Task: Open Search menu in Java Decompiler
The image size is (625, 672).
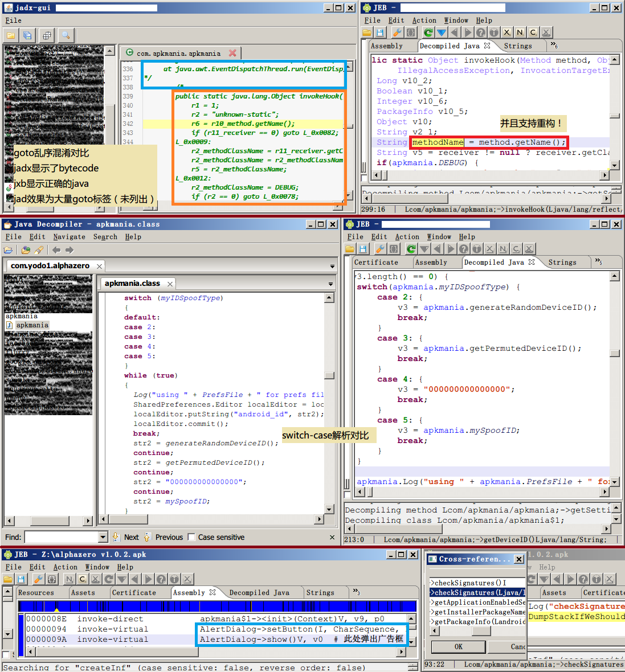Action: pyautogui.click(x=105, y=237)
